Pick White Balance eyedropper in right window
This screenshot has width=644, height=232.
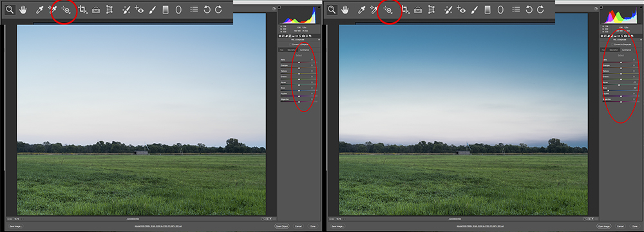pyautogui.click(x=362, y=10)
